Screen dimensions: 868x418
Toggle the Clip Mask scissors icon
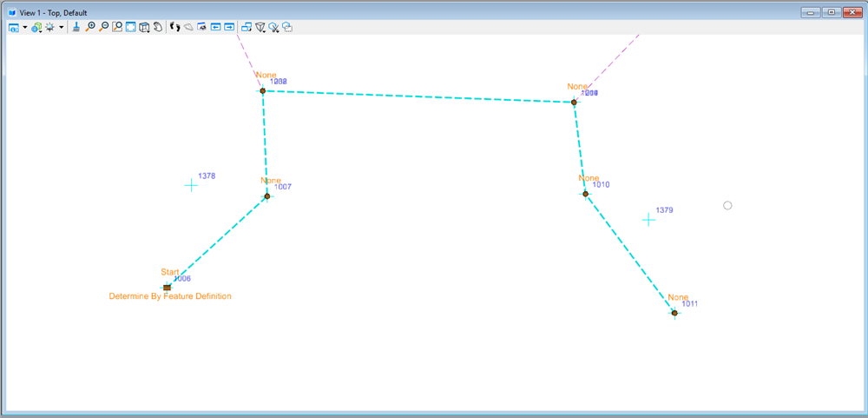pyautogui.click(x=274, y=27)
